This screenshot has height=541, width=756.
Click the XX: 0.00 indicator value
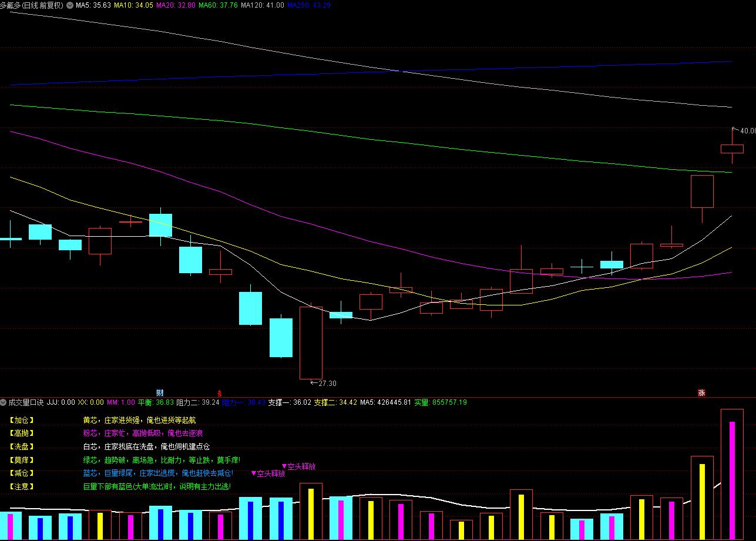[x=90, y=402]
